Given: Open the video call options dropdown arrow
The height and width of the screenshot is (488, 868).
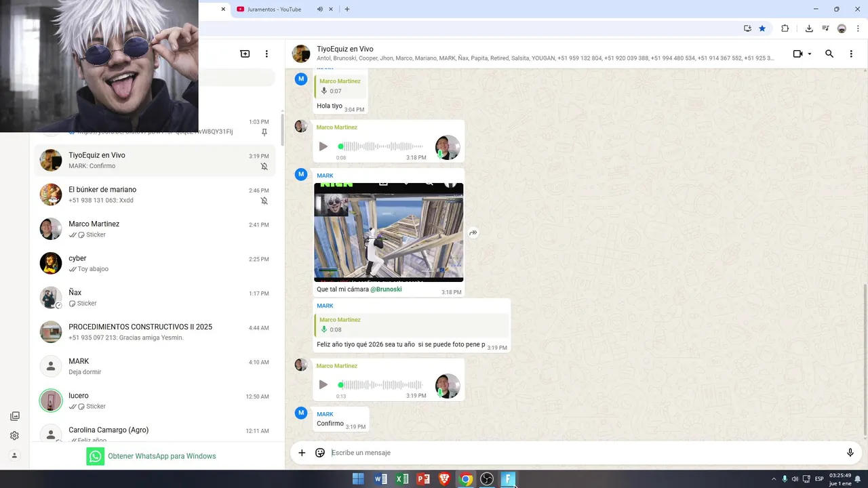Looking at the screenshot, I should coord(810,54).
